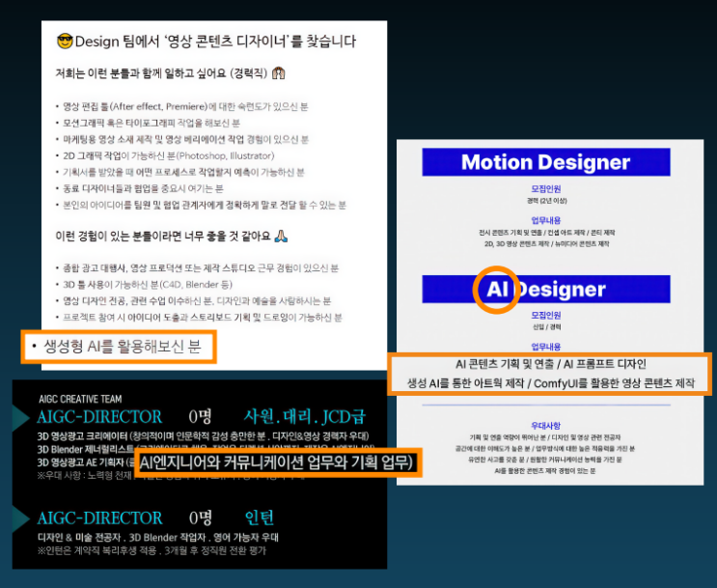This screenshot has width=717, height=588.
Task: Click '모집인원' under the Motion Designer banner
Action: (546, 189)
